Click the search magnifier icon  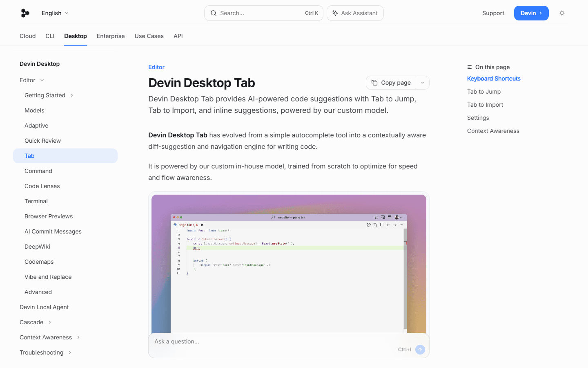coord(214,13)
